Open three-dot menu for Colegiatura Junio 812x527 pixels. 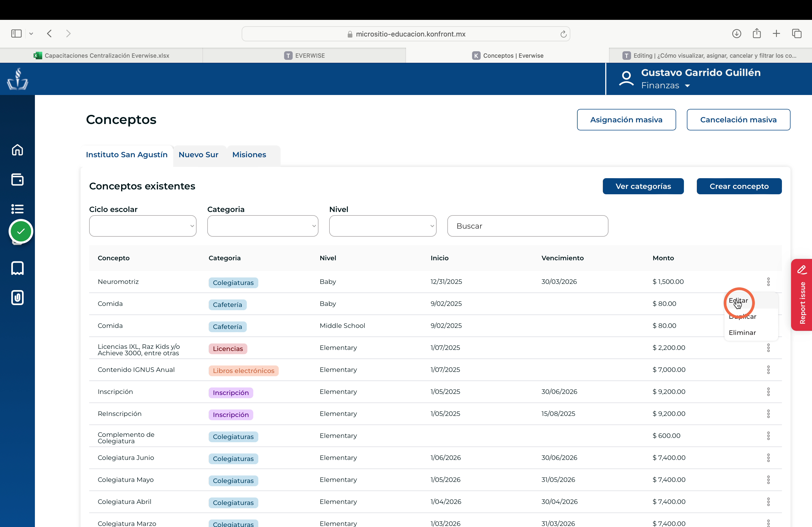pyautogui.click(x=768, y=458)
